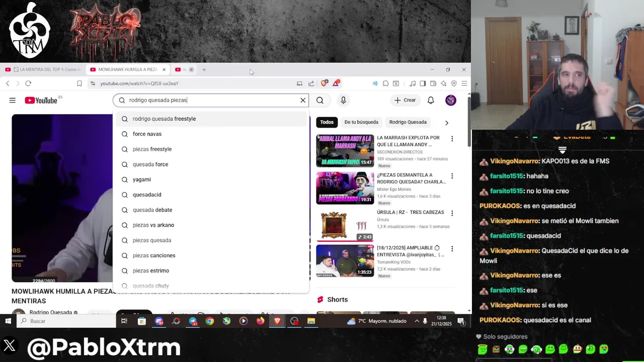Open Windows Start menu
This screenshot has height=362, width=644.
pyautogui.click(x=8, y=321)
